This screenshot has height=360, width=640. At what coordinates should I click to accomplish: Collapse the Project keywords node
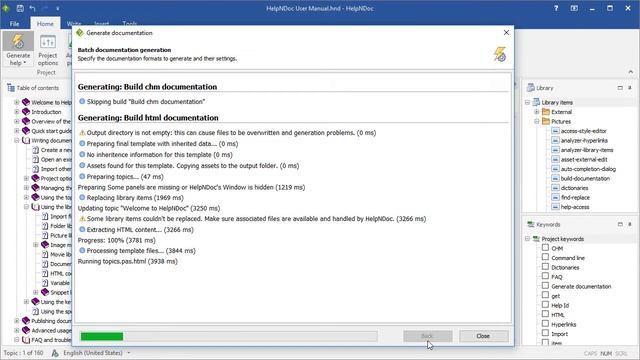(x=527, y=239)
